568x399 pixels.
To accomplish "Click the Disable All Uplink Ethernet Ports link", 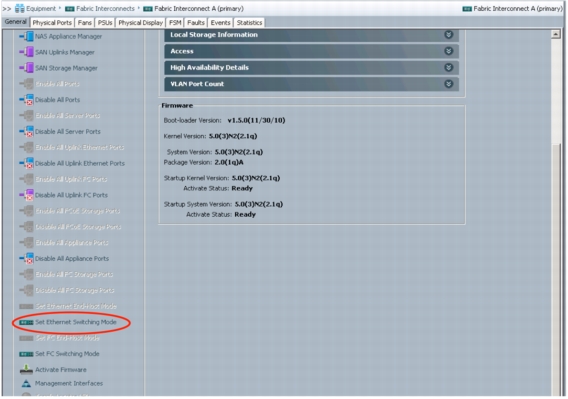I will click(80, 163).
